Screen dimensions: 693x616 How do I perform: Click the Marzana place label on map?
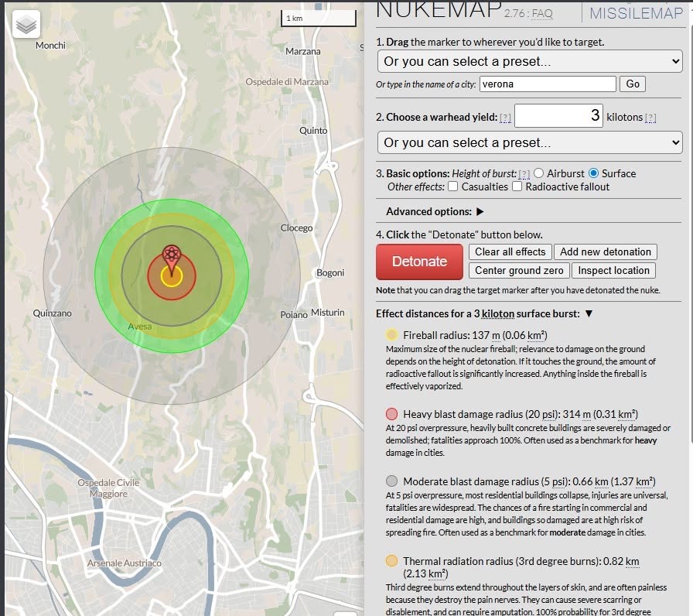[x=302, y=51]
